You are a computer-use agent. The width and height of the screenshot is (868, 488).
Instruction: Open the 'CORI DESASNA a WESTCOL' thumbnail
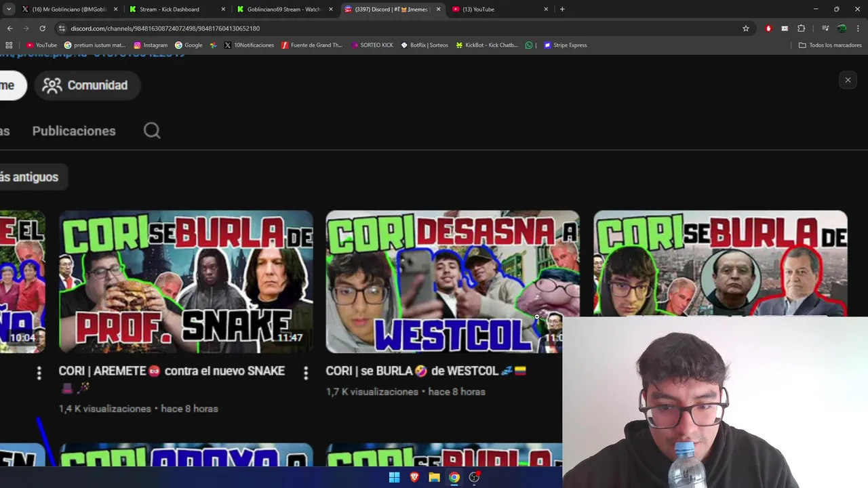(452, 281)
